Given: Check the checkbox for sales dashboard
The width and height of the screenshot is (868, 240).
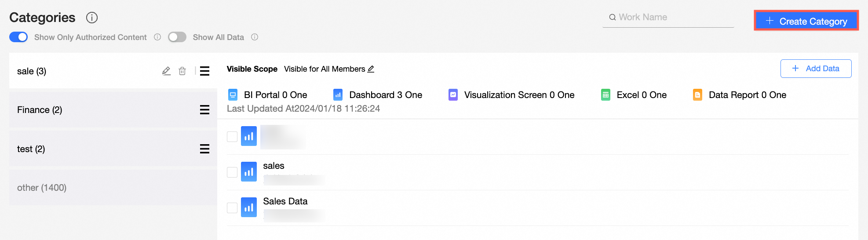Looking at the screenshot, I should (232, 172).
